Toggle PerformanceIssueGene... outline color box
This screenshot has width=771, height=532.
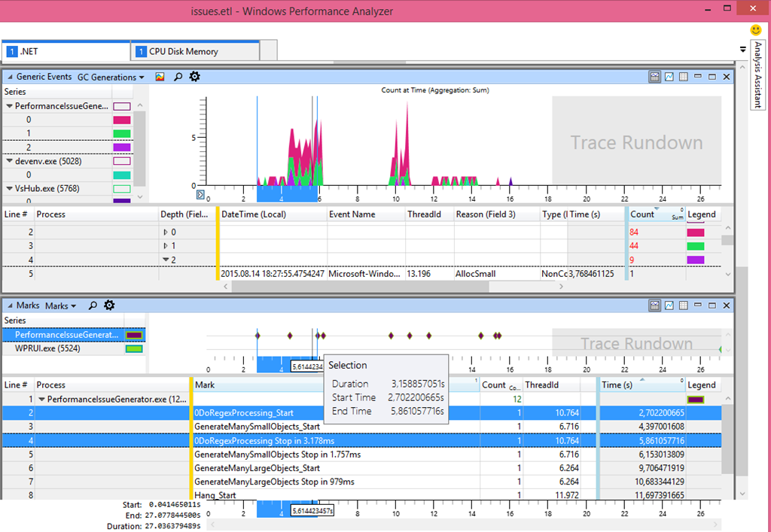click(121, 106)
